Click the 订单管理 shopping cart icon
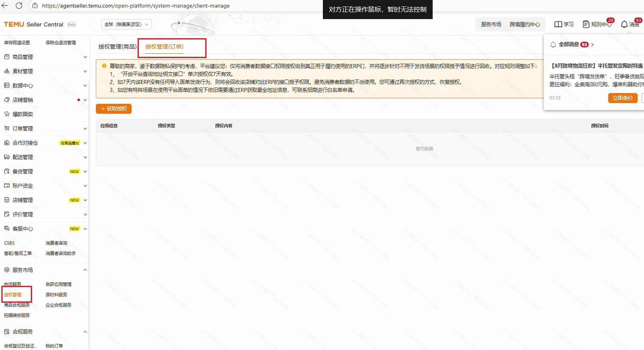This screenshot has height=350, width=644. point(7,128)
